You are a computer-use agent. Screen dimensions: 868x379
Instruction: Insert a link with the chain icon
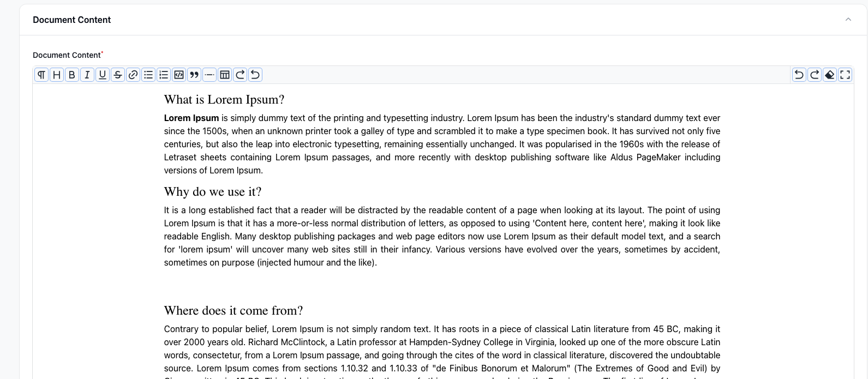click(x=133, y=75)
